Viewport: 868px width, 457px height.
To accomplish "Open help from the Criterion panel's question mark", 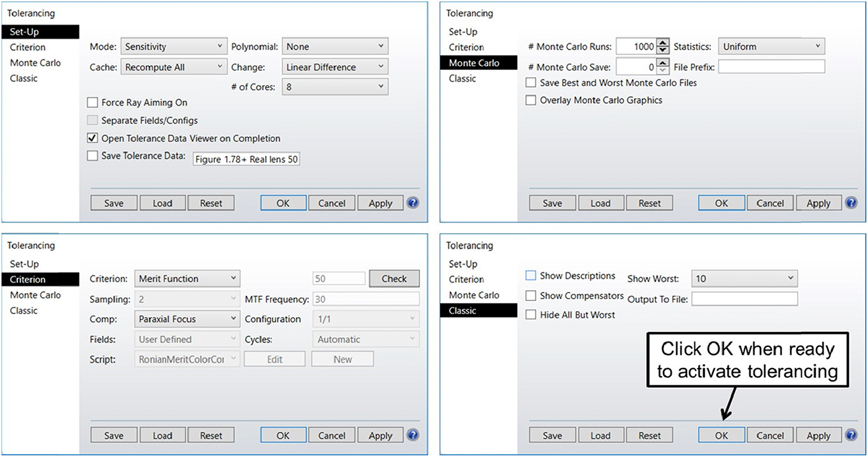I will tap(413, 435).
